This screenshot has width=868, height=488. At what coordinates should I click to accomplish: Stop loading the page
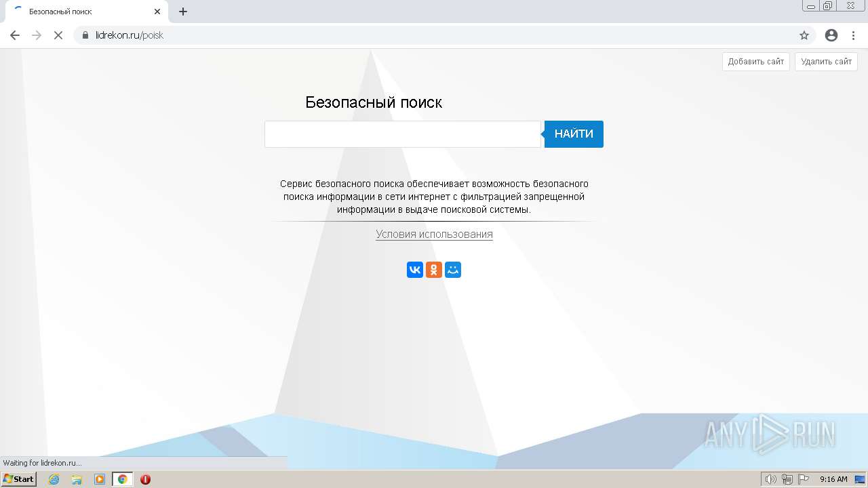(x=58, y=35)
